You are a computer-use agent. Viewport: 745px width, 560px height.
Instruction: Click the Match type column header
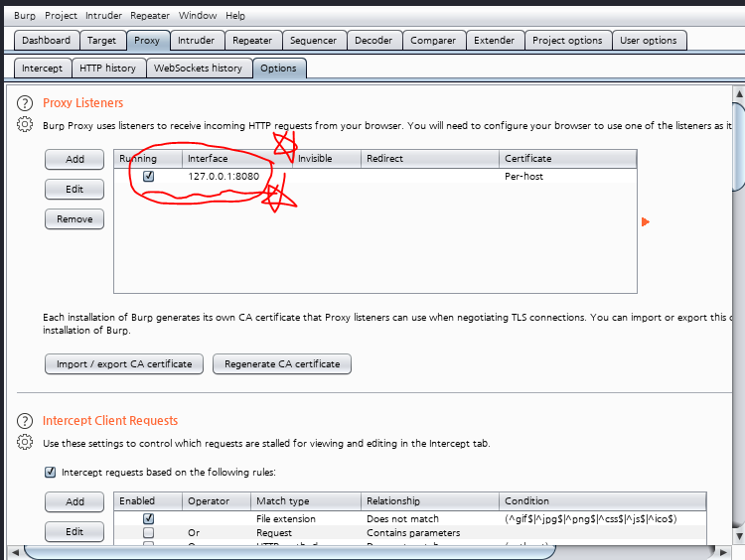click(x=306, y=501)
